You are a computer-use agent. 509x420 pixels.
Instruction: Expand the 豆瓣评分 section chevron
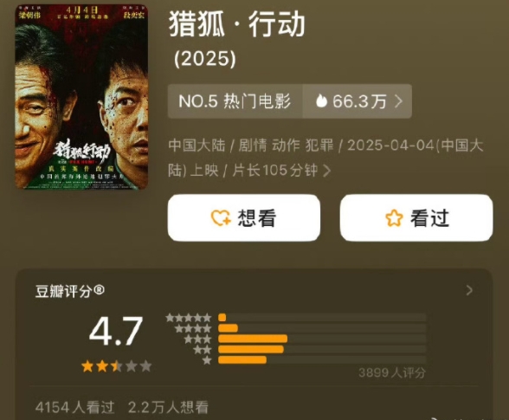click(469, 290)
